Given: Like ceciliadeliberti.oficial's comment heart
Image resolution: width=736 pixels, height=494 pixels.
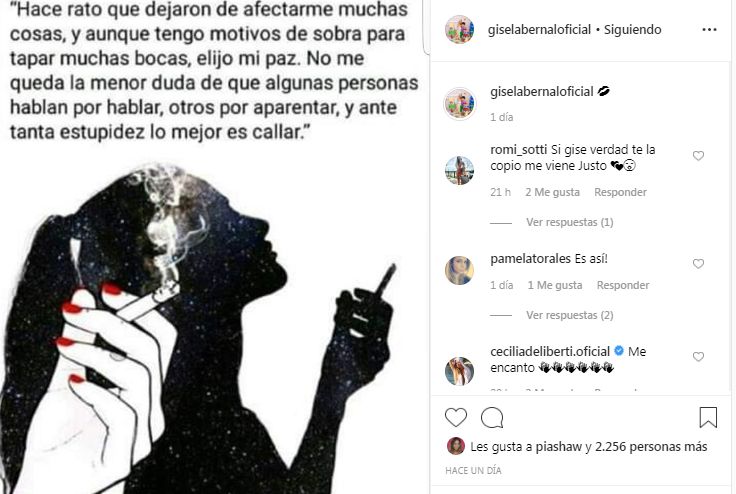Looking at the screenshot, I should click(x=698, y=356).
